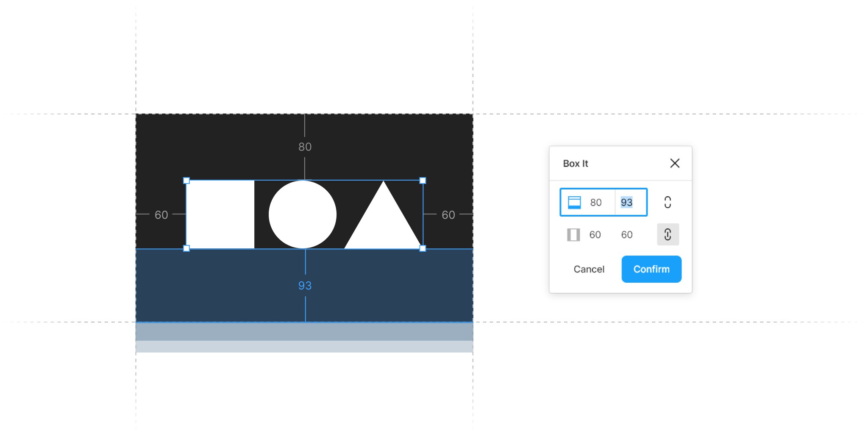The height and width of the screenshot is (434, 868).
Task: Select the top padding field showing 80
Action: point(595,203)
